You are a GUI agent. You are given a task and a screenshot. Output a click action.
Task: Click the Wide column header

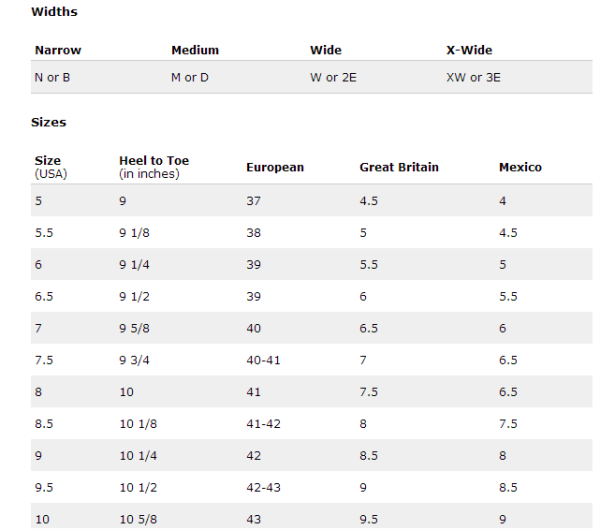coord(326,50)
